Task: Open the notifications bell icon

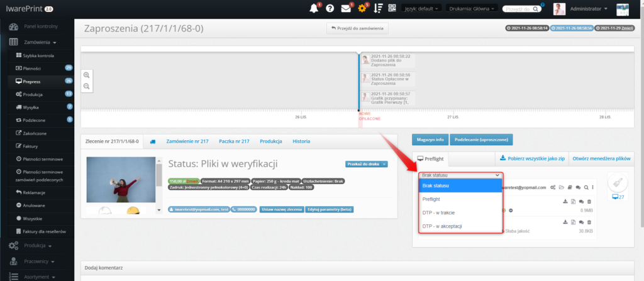Action: [x=314, y=9]
